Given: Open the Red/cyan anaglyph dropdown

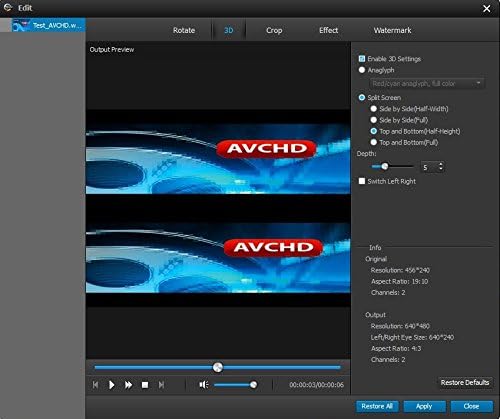Looking at the screenshot, I should pos(427,83).
